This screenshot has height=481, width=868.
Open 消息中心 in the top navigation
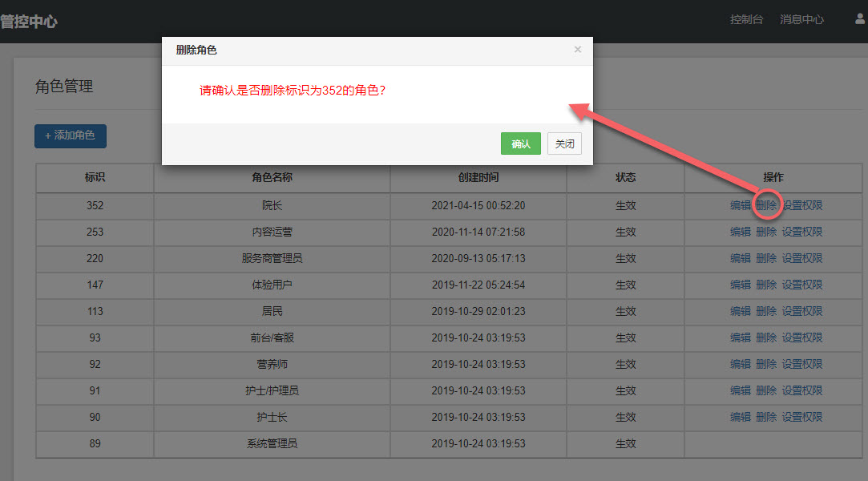(801, 20)
